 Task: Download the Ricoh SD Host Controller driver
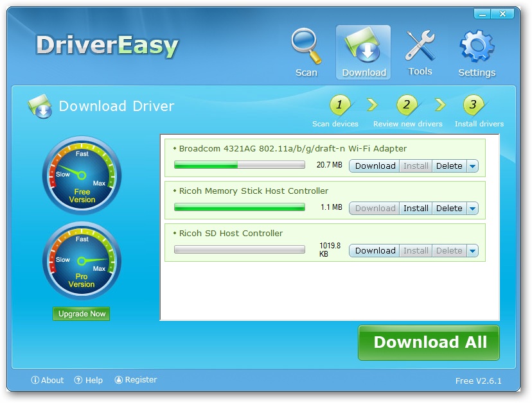pos(375,251)
